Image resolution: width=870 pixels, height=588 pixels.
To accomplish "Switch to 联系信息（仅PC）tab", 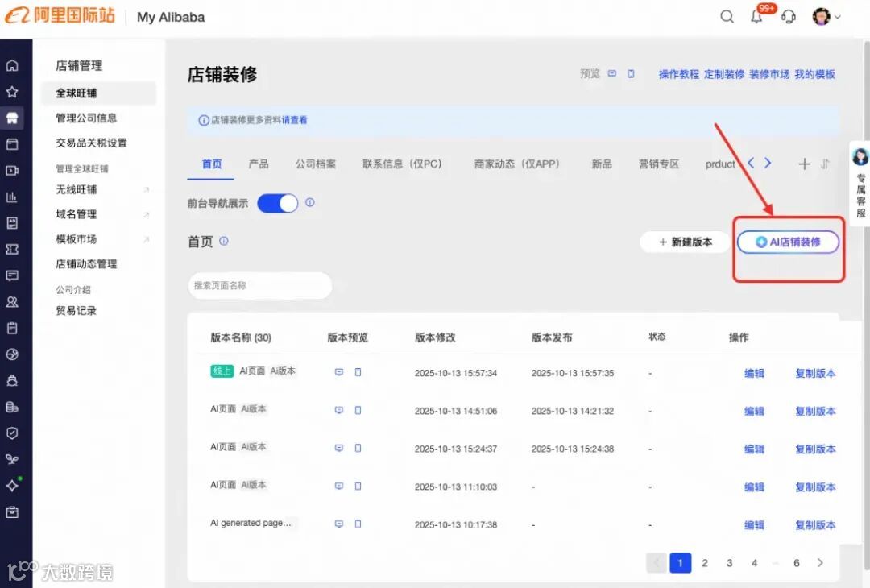I will [402, 164].
